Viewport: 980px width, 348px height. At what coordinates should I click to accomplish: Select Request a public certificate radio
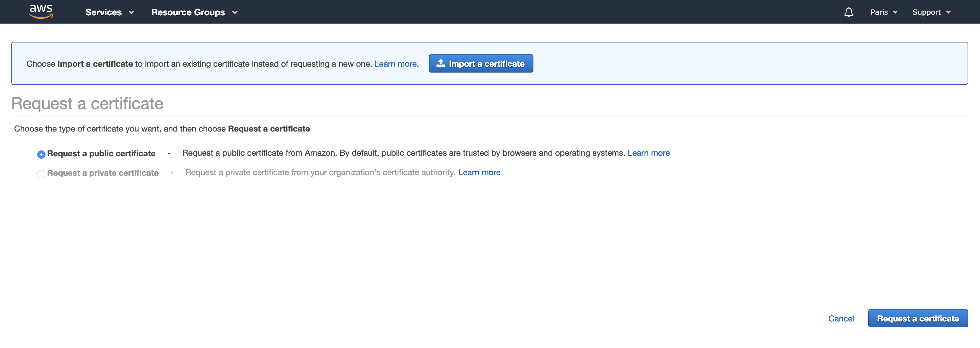coord(41,154)
